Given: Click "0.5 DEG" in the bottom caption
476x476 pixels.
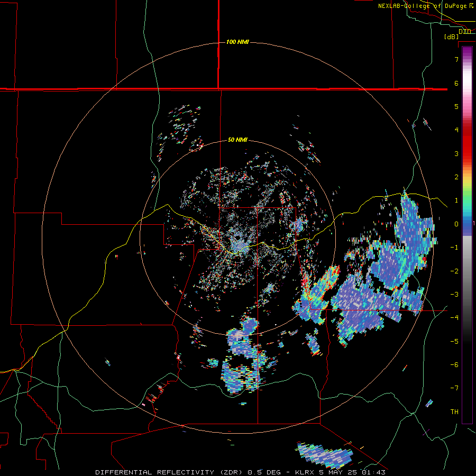Looking at the screenshot, I should 264,472.
